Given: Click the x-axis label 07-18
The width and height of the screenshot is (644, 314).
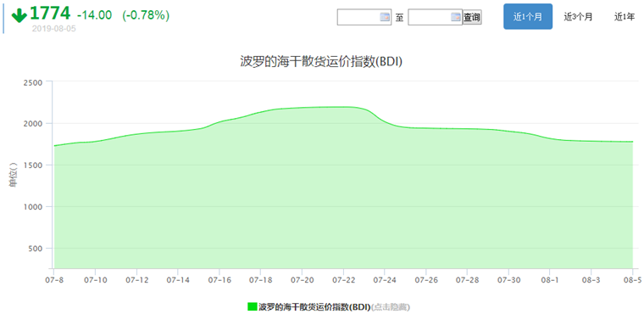Looking at the screenshot, I should tap(260, 280).
